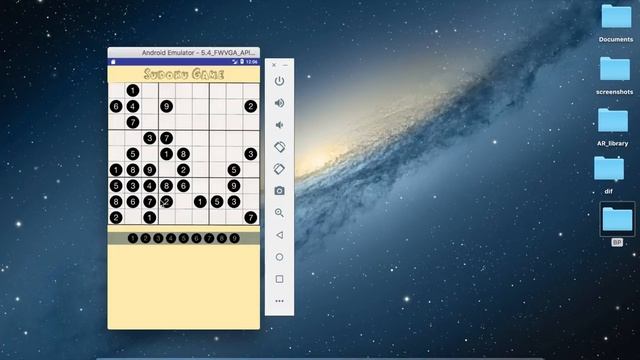Open extended controls via three-dots icon
Image resolution: width=640 pixels, height=360 pixels.
279,301
